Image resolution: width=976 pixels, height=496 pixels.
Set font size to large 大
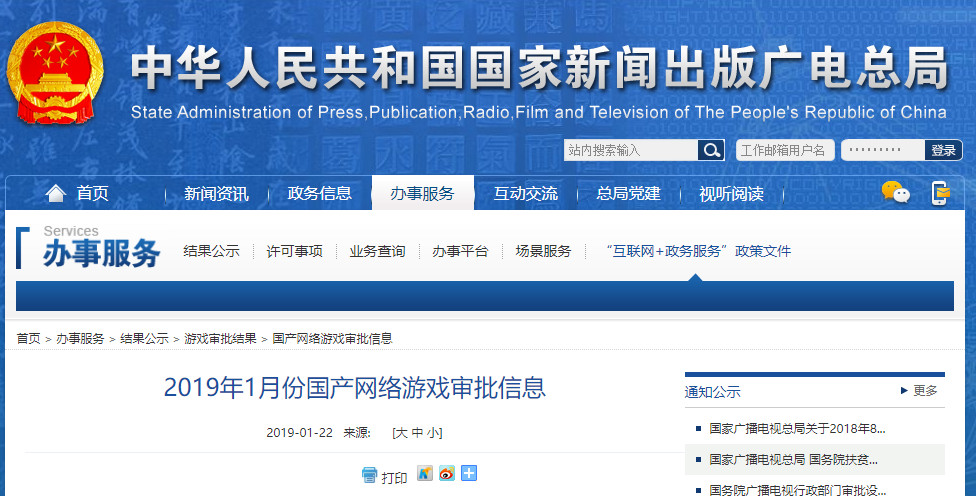pyautogui.click(x=400, y=433)
